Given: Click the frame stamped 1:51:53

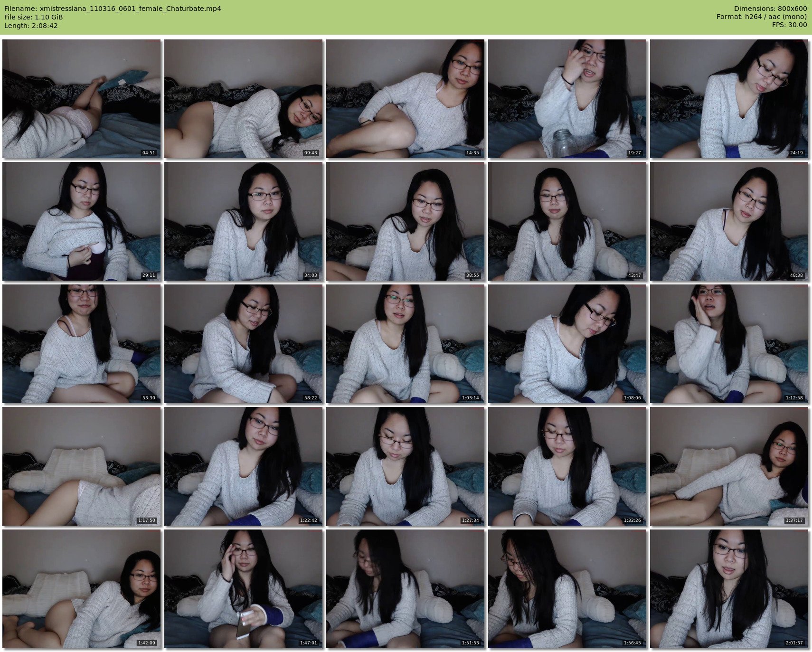Looking at the screenshot, I should click(406, 589).
